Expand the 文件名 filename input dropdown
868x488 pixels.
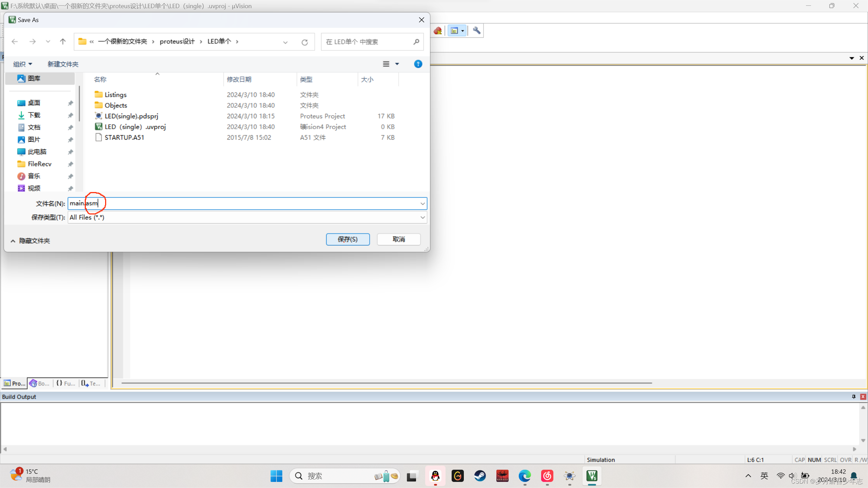(423, 203)
